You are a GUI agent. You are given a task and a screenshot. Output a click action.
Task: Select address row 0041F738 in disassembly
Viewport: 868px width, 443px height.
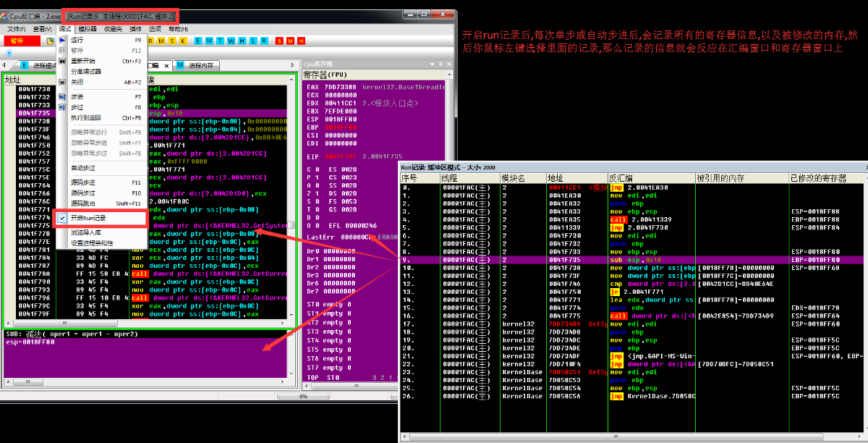[34, 121]
